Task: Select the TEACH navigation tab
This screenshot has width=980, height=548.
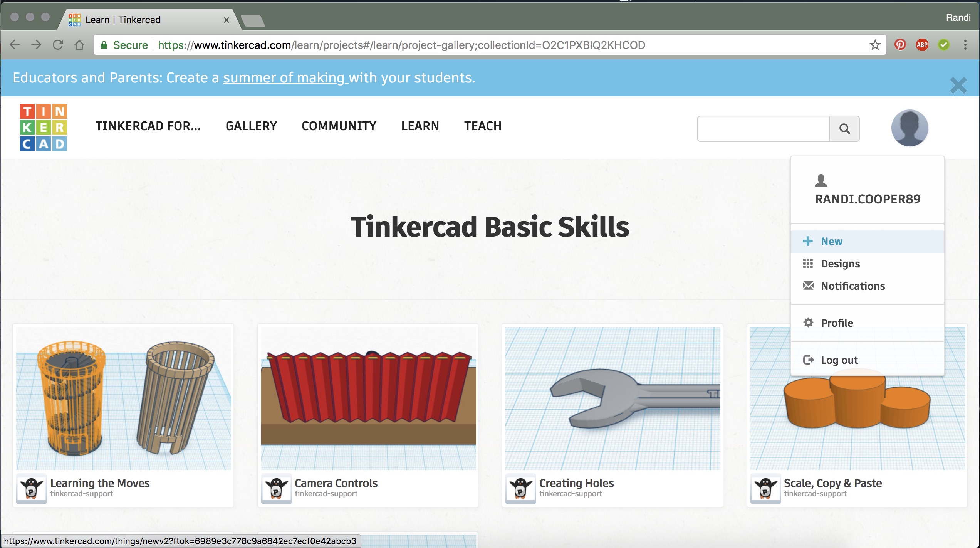Action: click(x=483, y=126)
